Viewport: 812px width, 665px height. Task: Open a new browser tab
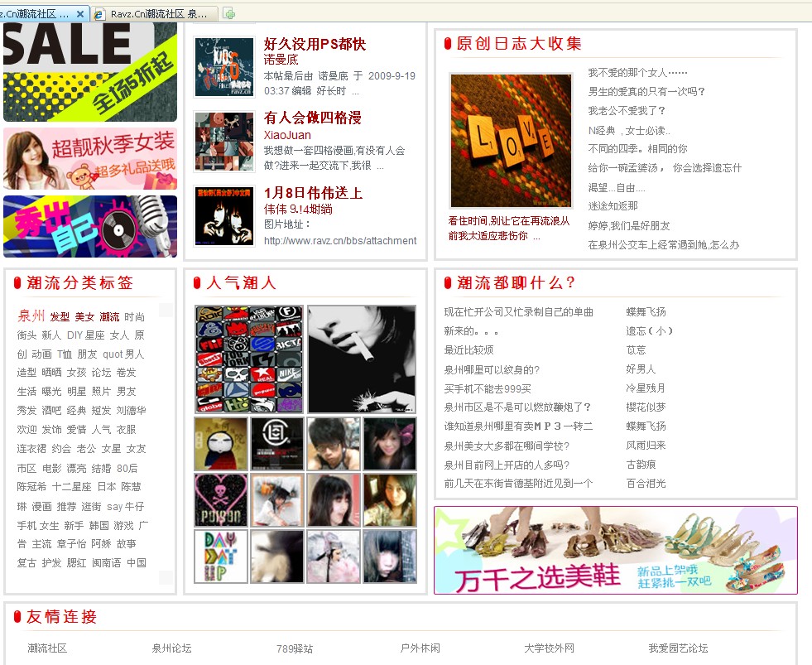click(x=229, y=14)
